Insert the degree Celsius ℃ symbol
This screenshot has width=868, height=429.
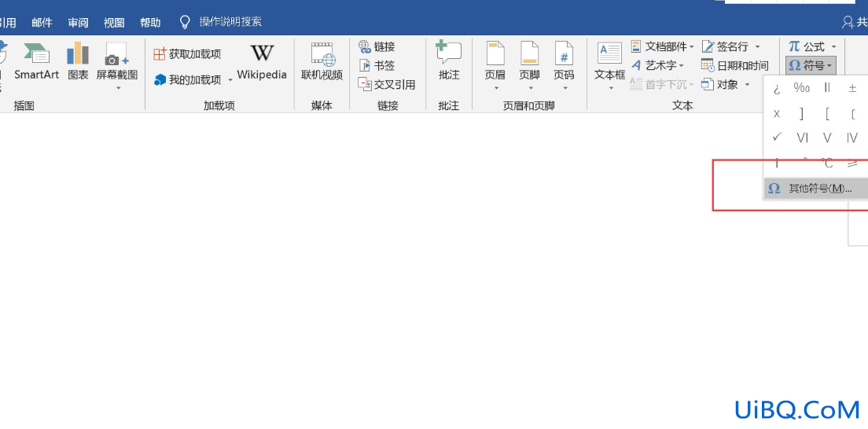(x=827, y=163)
